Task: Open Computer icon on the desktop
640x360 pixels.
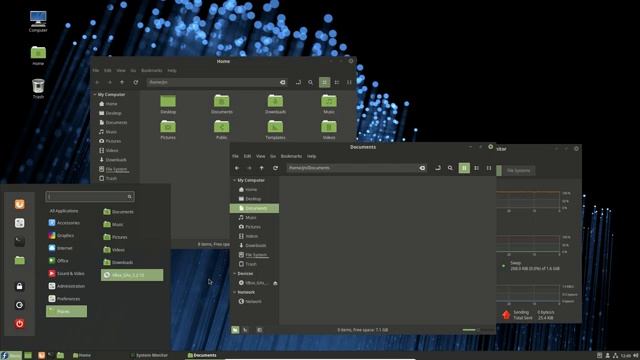Action: [x=38, y=21]
